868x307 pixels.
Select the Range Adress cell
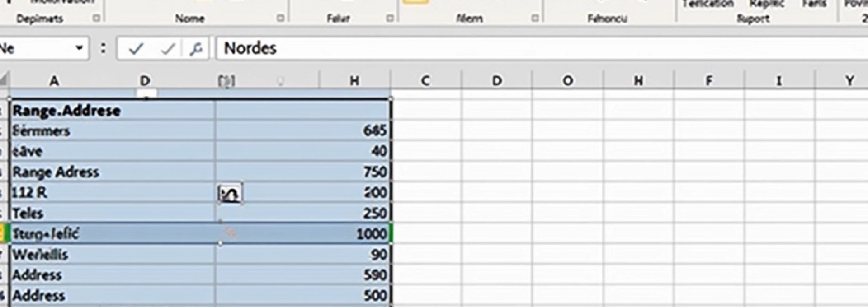(113, 172)
